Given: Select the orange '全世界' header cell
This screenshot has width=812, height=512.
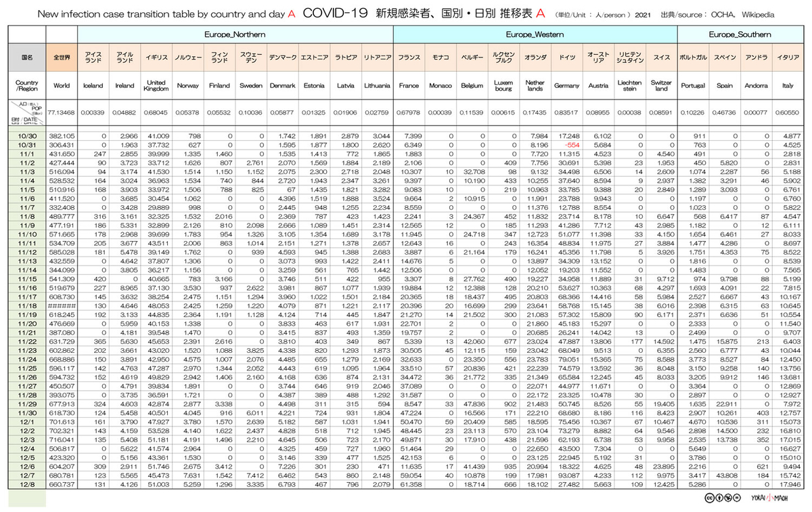Looking at the screenshot, I should coord(62,58).
